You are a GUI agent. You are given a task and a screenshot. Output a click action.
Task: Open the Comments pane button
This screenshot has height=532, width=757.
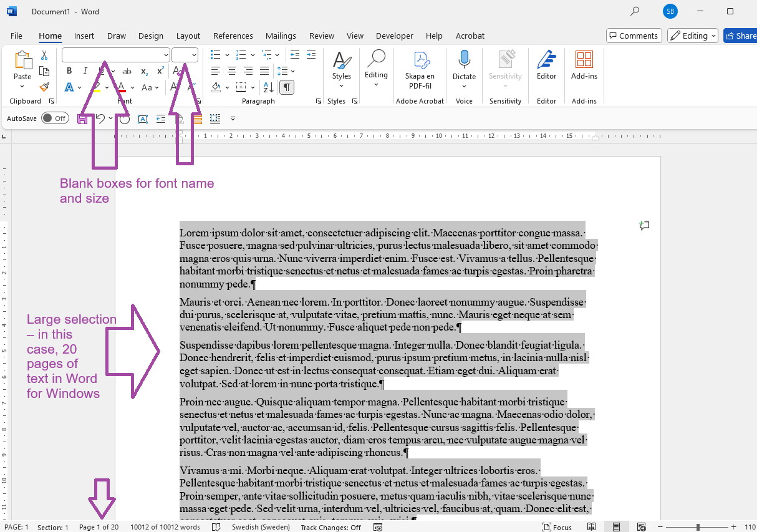click(x=634, y=36)
